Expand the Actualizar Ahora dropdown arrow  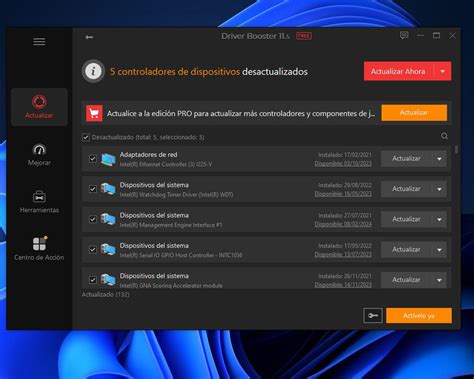pos(443,71)
